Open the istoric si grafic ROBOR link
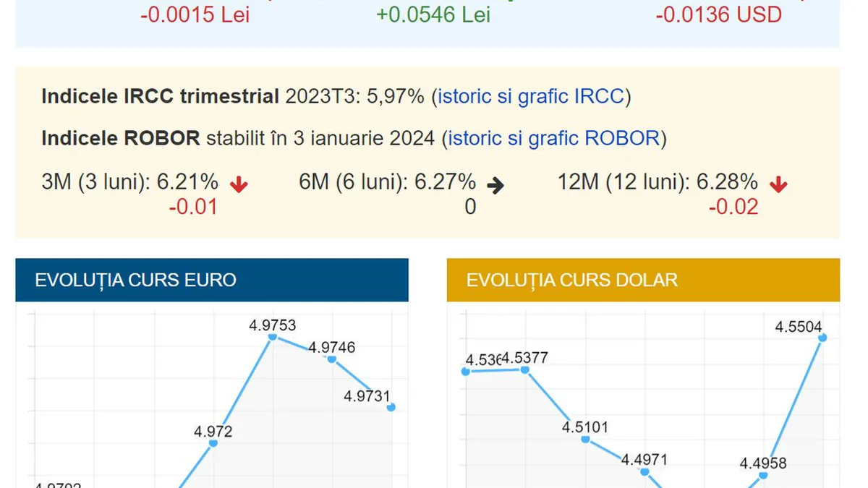This screenshot has width=868, height=488. click(554, 137)
